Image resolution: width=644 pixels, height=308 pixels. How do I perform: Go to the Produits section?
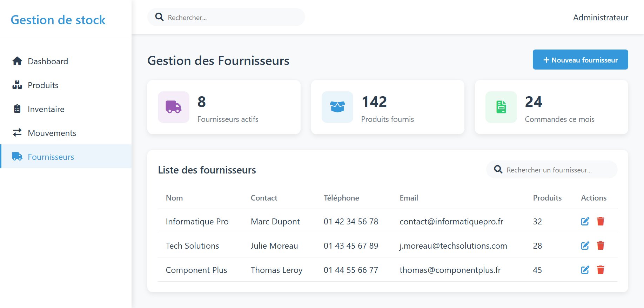click(43, 85)
